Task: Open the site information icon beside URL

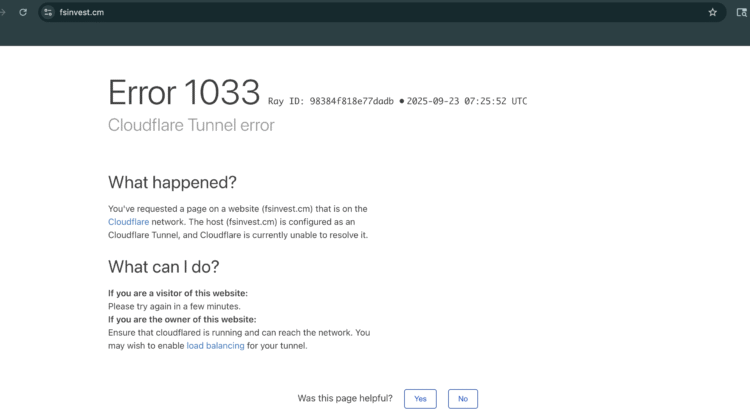Action: pyautogui.click(x=47, y=12)
